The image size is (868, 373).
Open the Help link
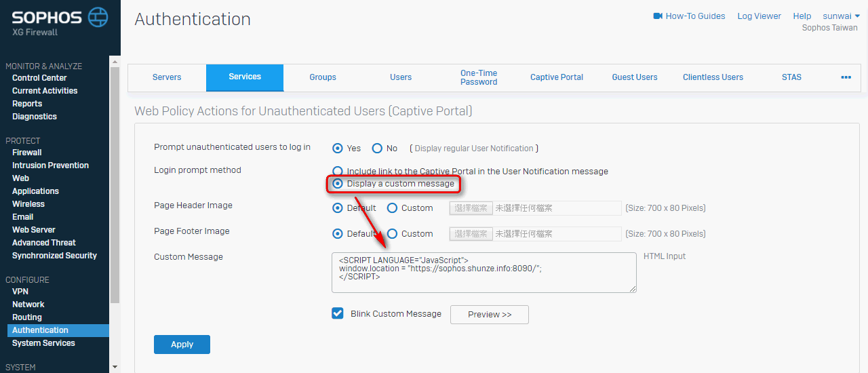802,16
